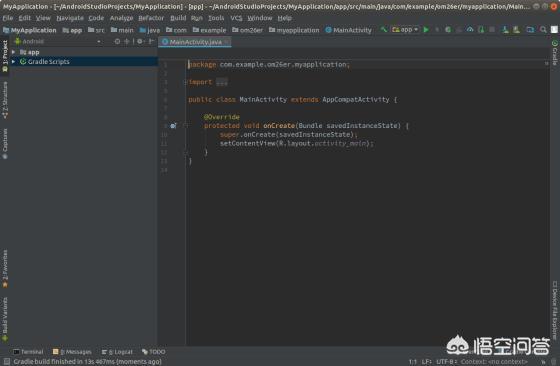Toggle the 1: Project tool window

(x=5, y=56)
